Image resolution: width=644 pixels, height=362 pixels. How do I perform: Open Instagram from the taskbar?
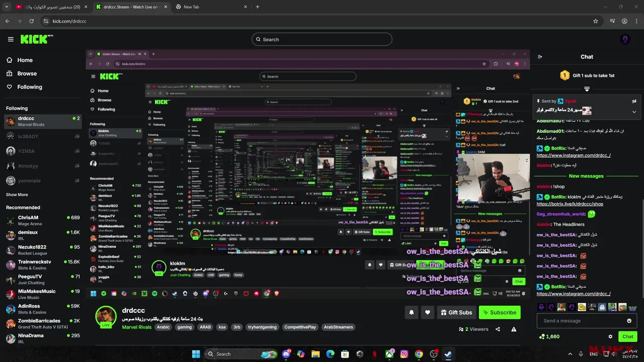point(404,354)
